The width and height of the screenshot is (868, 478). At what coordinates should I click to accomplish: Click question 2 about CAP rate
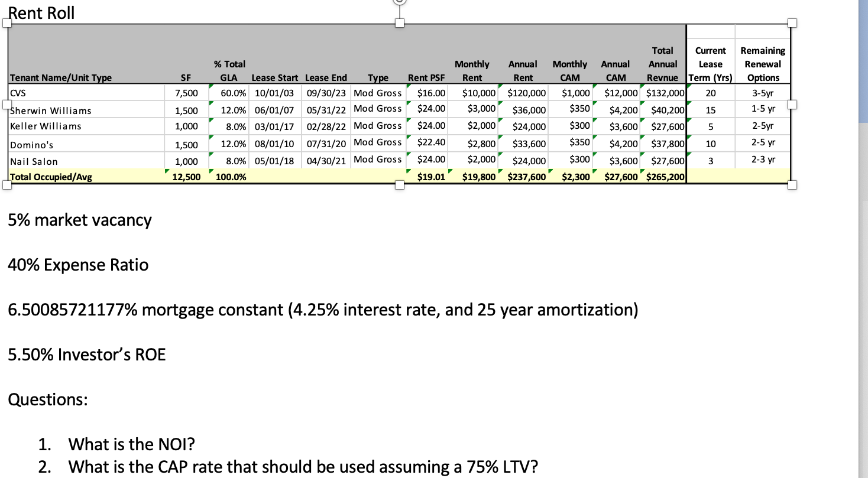(303, 467)
